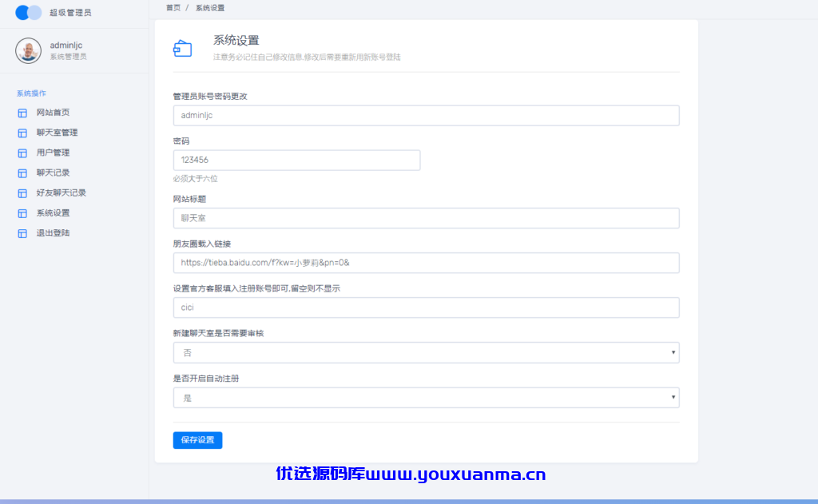Click the 系统操作 sidebar section label
This screenshot has height=504, width=818.
point(31,93)
